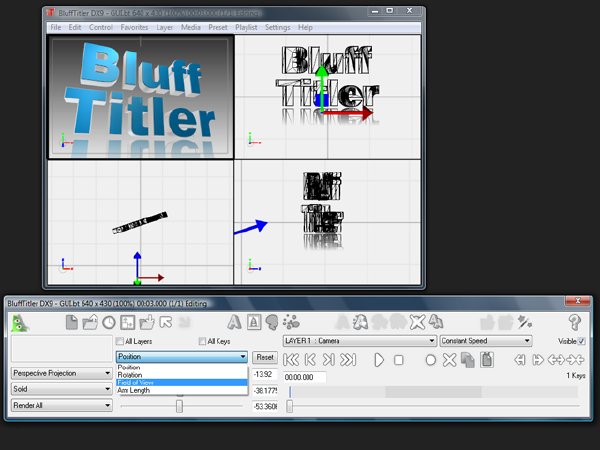Screen dimensions: 600x450
Task: Open the Control menu
Action: (x=101, y=28)
